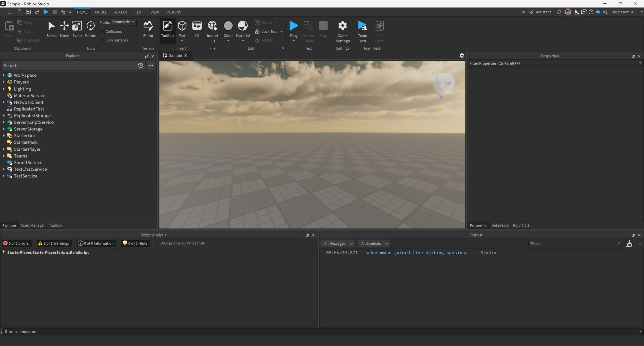This screenshot has height=346, width=644.
Task: Click Import 3D
Action: (x=212, y=32)
